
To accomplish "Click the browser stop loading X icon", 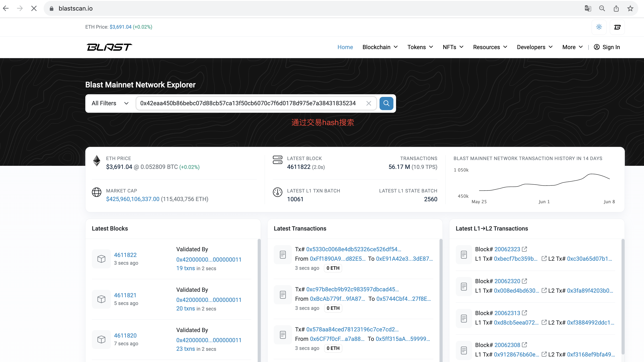I will click(34, 9).
